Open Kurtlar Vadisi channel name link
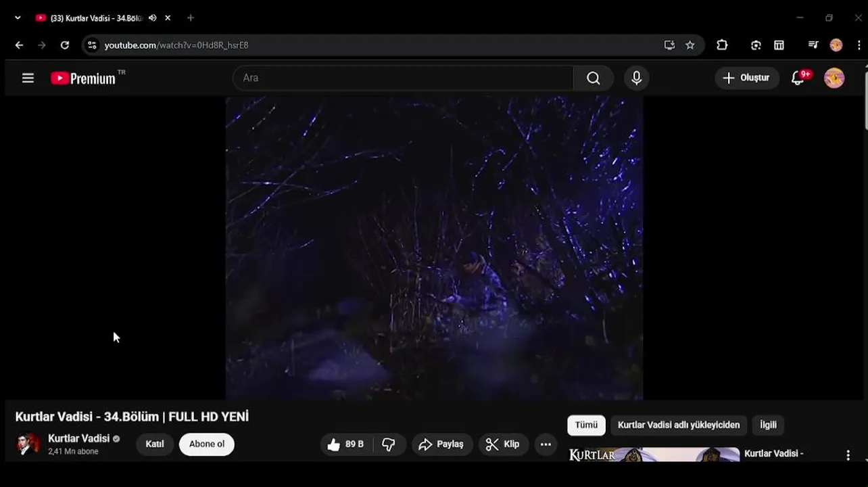868x487 pixels. [78, 438]
